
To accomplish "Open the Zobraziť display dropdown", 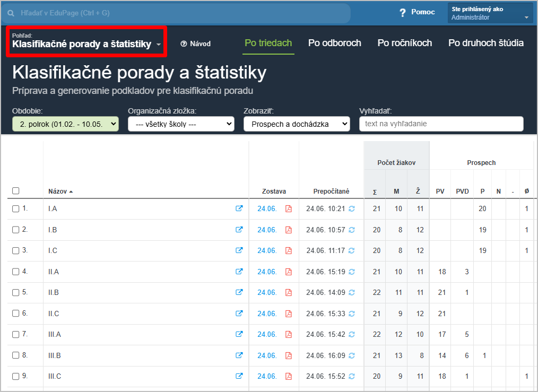I will click(x=297, y=124).
